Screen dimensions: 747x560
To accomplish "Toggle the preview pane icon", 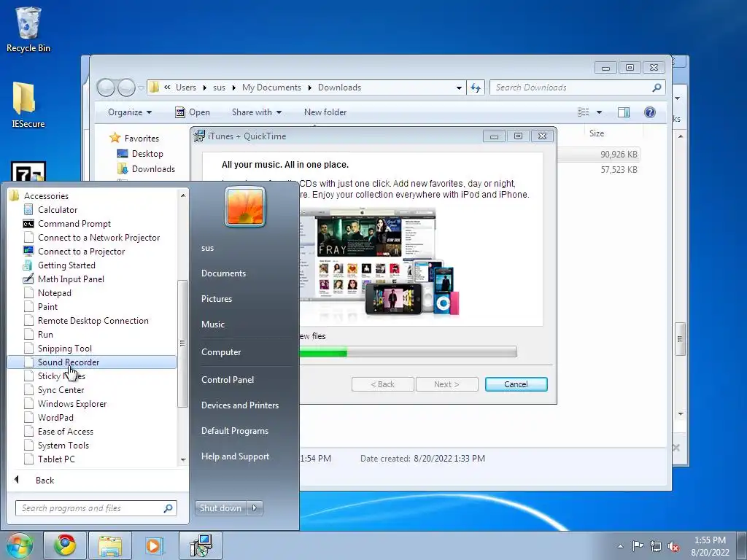I will [x=624, y=112].
